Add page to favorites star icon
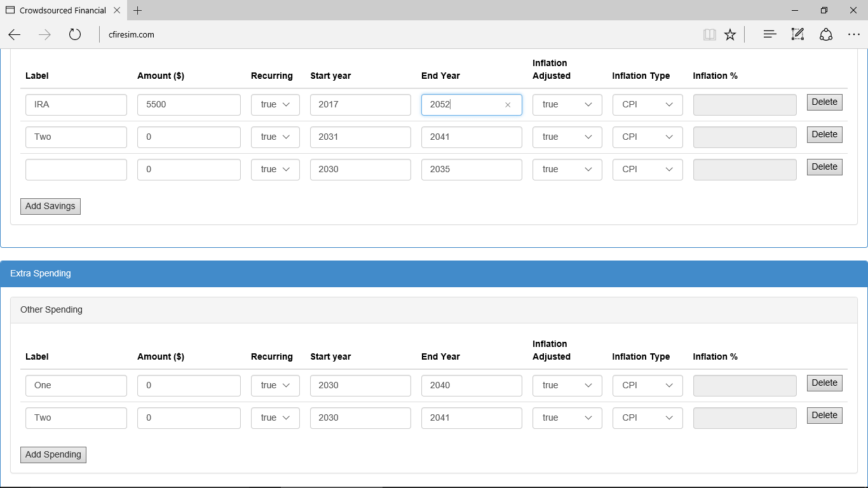 [730, 35]
